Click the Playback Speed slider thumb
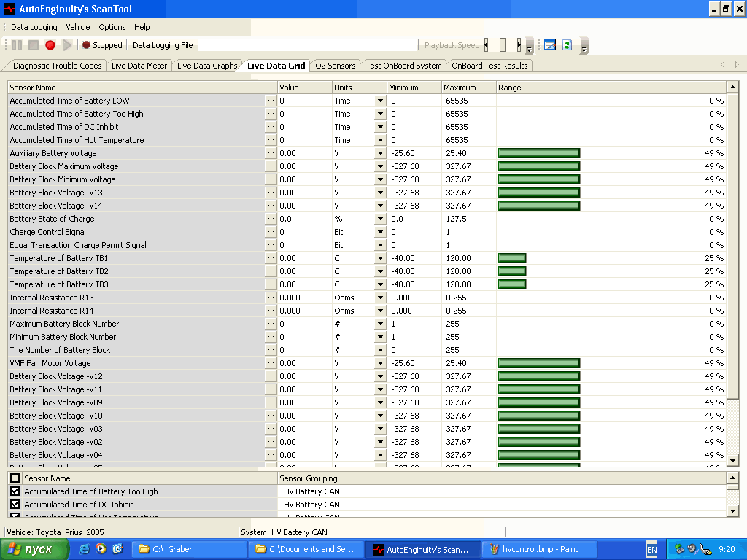Screen dimensions: 747x560 click(x=502, y=45)
